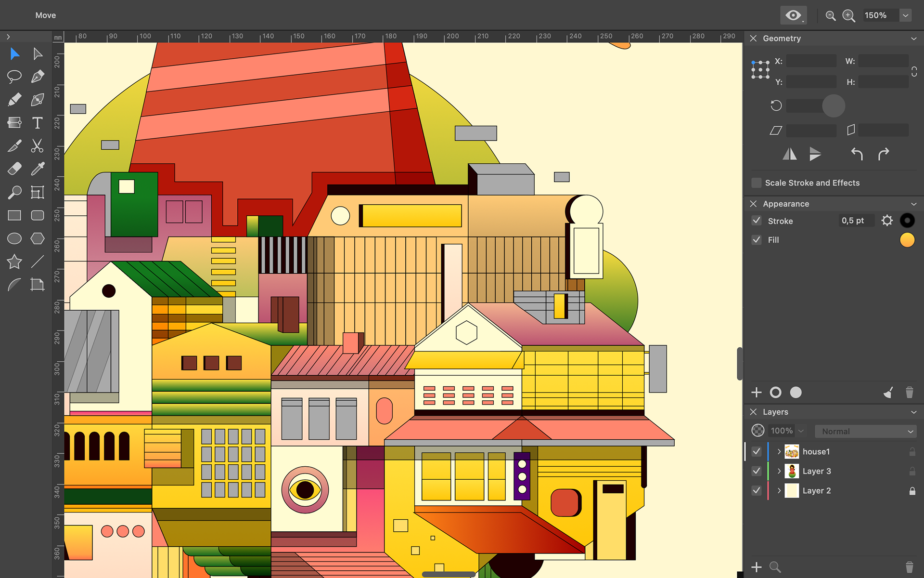Close the Appearance panel
924x578 pixels.
pos(753,204)
